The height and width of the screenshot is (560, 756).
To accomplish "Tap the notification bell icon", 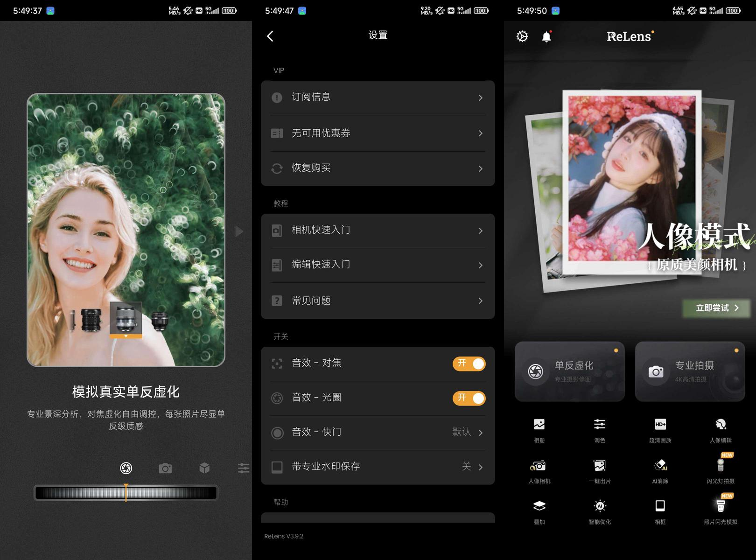I will [x=546, y=36].
